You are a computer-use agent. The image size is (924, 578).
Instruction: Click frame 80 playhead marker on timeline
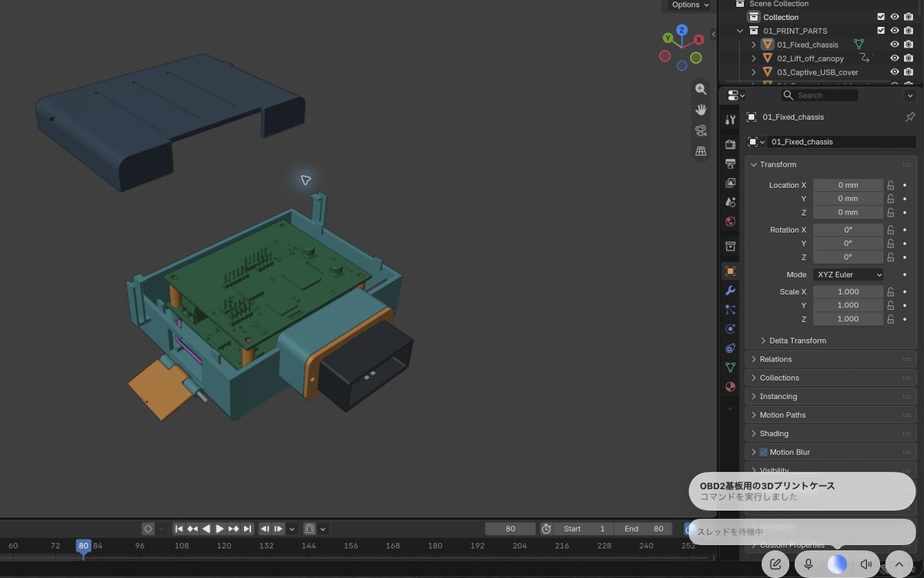point(83,546)
